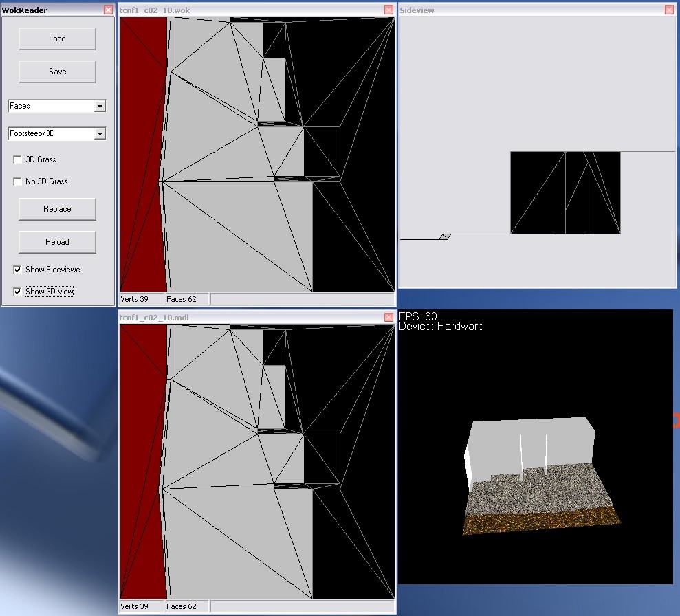Open the Faces dropdown
Viewport: 680px width, 616px height.
click(100, 107)
